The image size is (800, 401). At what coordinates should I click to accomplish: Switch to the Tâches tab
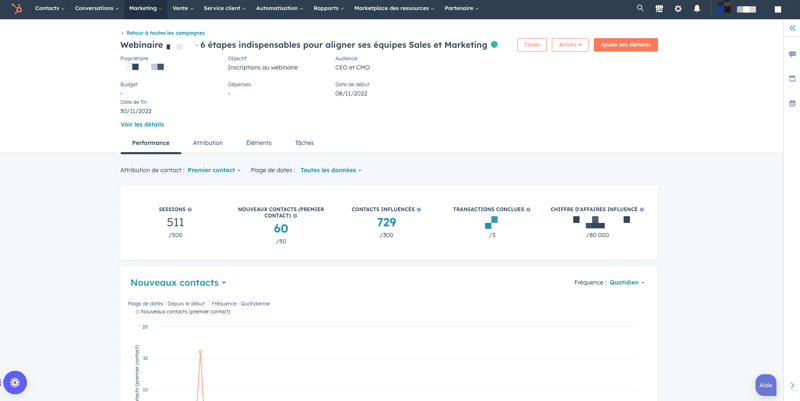[x=304, y=143]
